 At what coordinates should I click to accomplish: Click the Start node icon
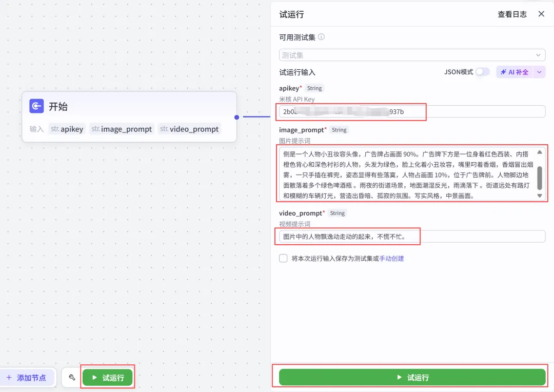point(36,106)
